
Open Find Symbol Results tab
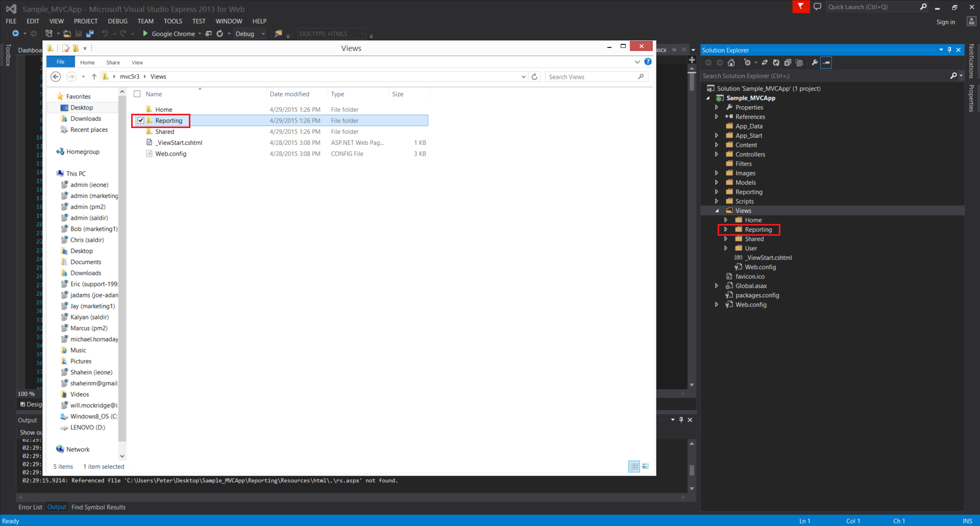99,507
